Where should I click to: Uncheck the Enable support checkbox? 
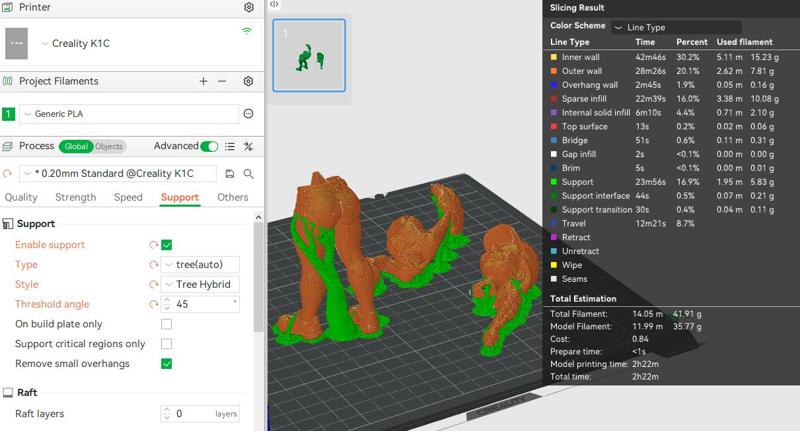click(166, 245)
